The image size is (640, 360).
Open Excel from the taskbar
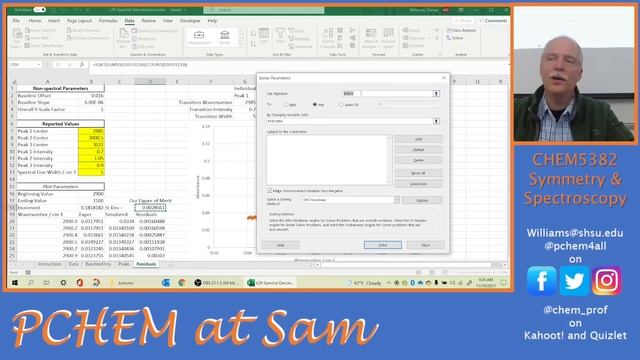tap(271, 282)
